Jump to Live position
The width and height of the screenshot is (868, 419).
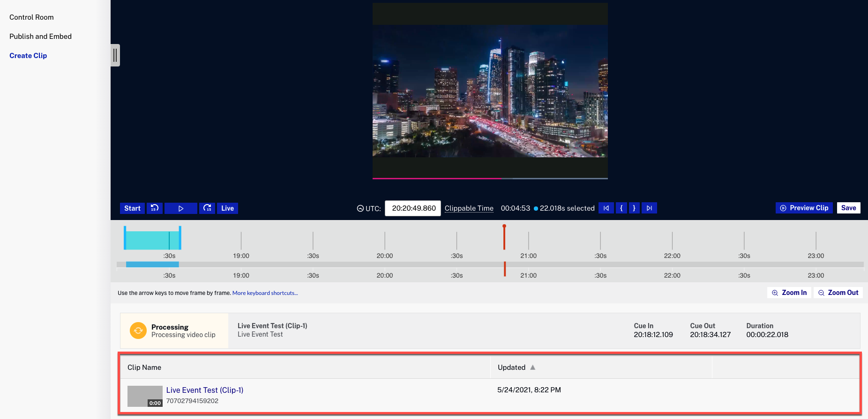pyautogui.click(x=227, y=208)
